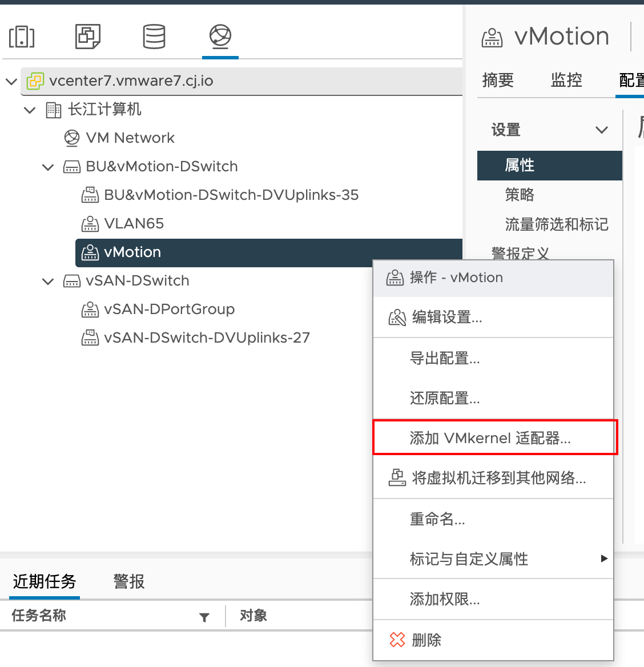
Task: Click the migrate icon beside 将虚拟机迁移到其他网络
Action: coord(397,478)
